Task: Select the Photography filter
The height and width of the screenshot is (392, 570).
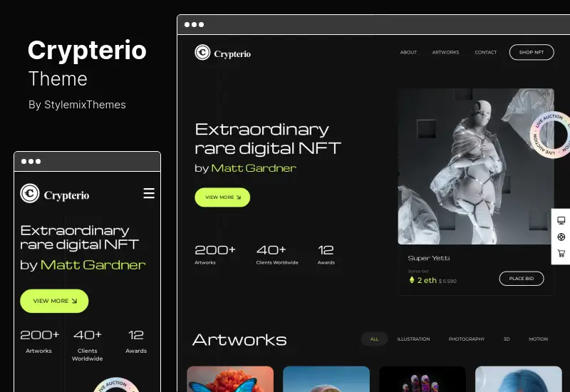Action: point(467,339)
